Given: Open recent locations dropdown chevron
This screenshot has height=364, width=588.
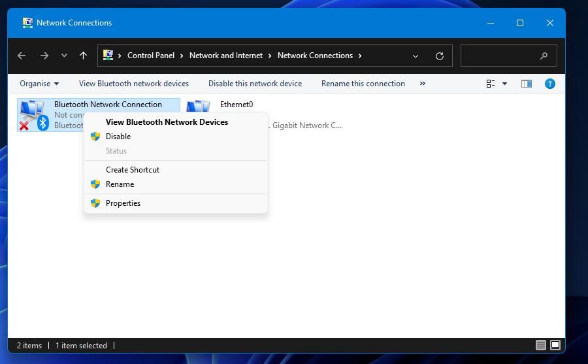Looking at the screenshot, I should point(64,56).
